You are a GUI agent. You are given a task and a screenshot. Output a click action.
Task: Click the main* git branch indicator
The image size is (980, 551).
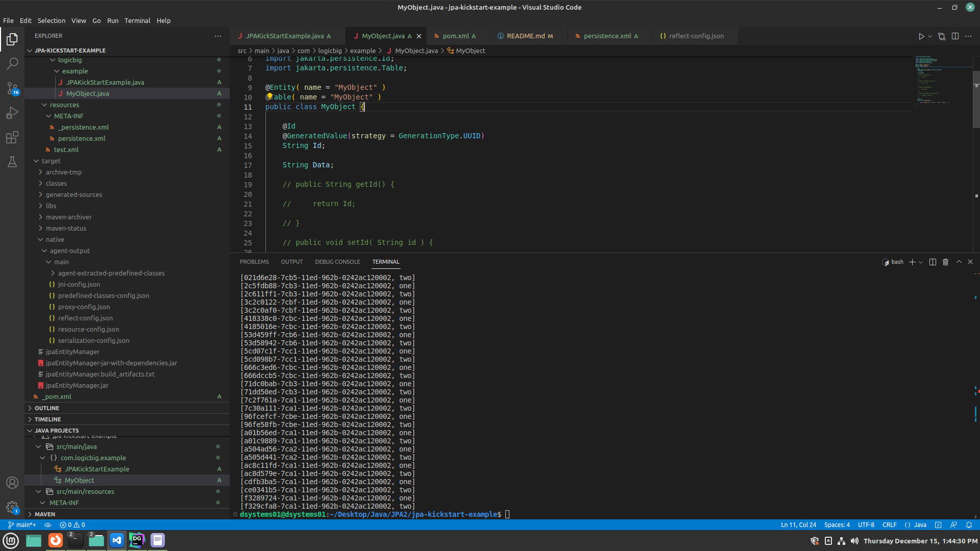[22, 525]
